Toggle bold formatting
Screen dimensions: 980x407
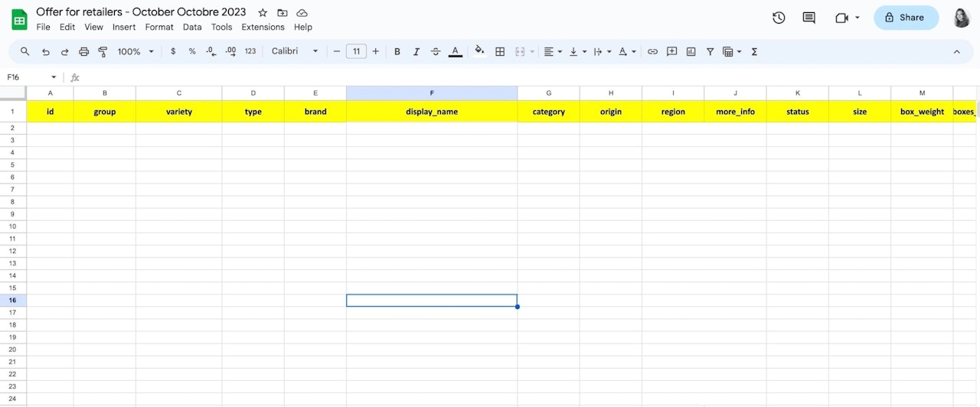[x=397, y=51]
